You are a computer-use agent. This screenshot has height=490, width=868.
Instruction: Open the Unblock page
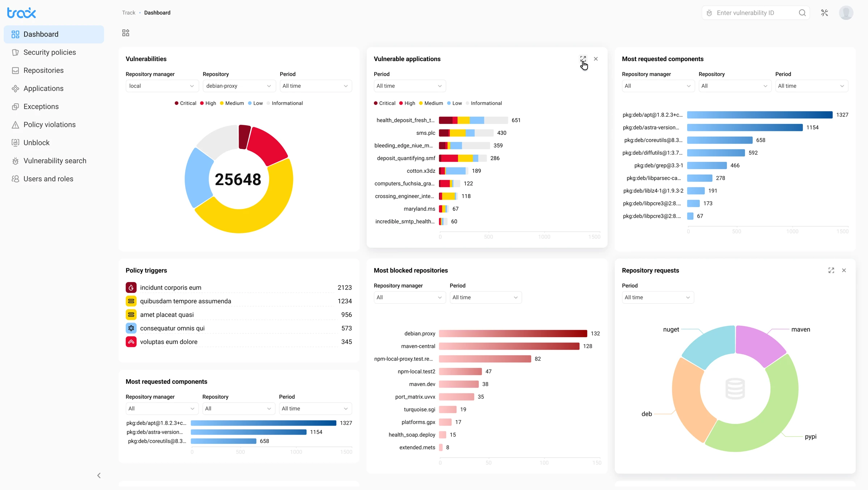pyautogui.click(x=54, y=143)
